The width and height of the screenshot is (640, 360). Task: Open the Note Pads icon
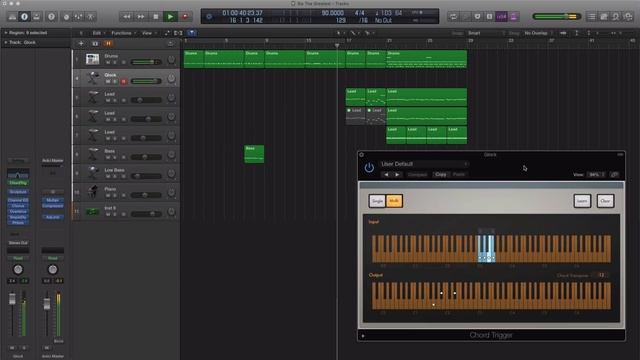coord(604,17)
